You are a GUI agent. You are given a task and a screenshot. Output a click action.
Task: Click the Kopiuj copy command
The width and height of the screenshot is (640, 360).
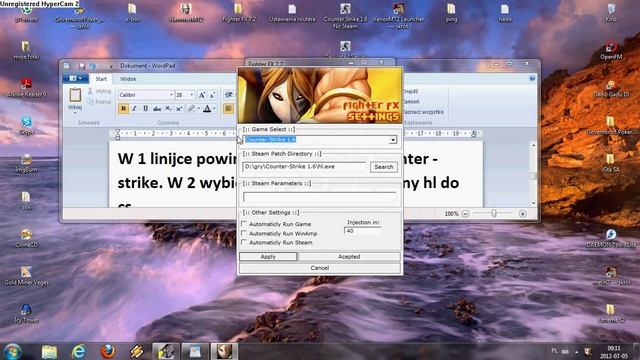click(x=99, y=102)
